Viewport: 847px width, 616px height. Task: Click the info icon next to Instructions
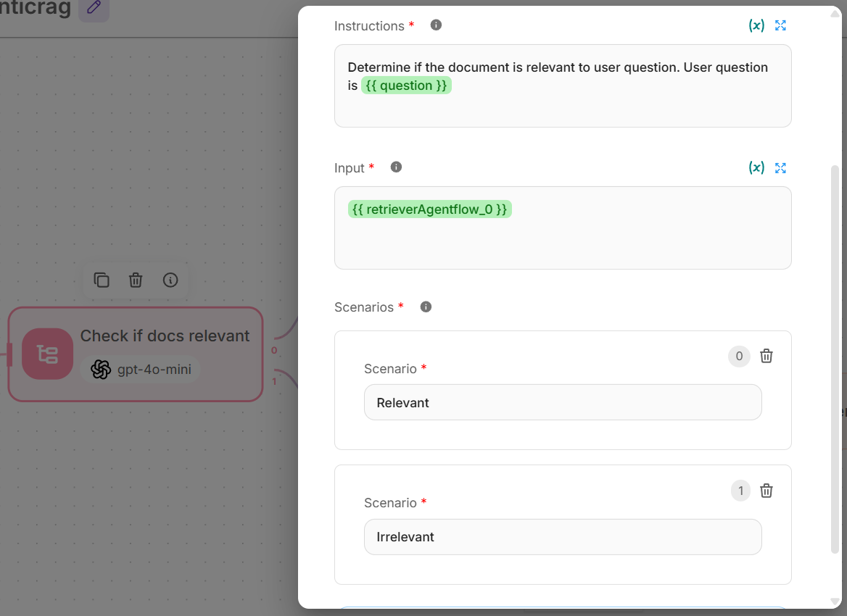[436, 25]
